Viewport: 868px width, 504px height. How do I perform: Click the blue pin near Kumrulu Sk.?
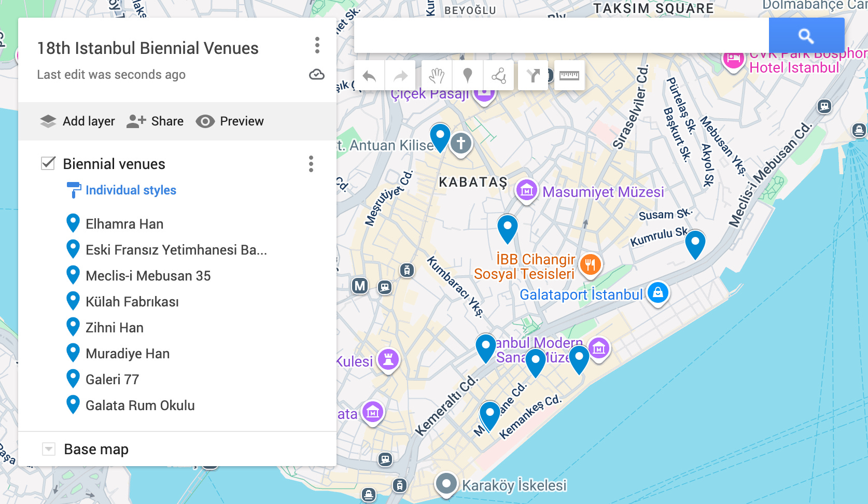(x=695, y=244)
